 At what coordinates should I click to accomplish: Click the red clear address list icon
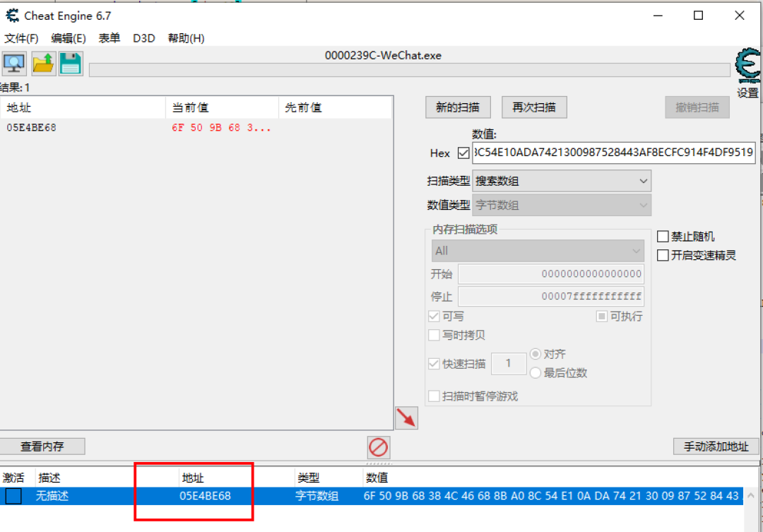(378, 447)
